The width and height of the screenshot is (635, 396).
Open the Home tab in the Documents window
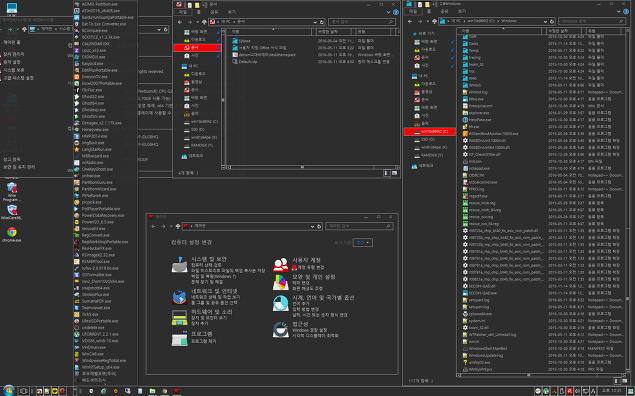[x=199, y=12]
